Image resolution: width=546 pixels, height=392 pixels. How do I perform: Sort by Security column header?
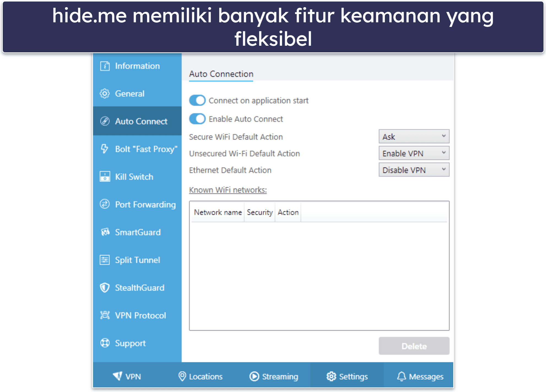click(259, 212)
